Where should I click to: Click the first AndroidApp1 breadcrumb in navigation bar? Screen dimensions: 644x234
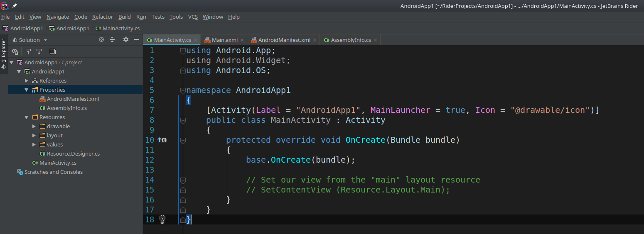23,29
